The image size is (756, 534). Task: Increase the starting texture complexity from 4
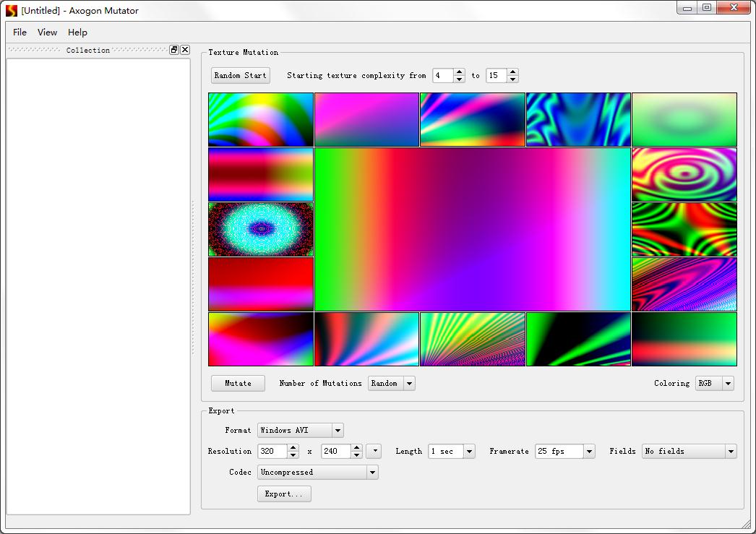460,72
